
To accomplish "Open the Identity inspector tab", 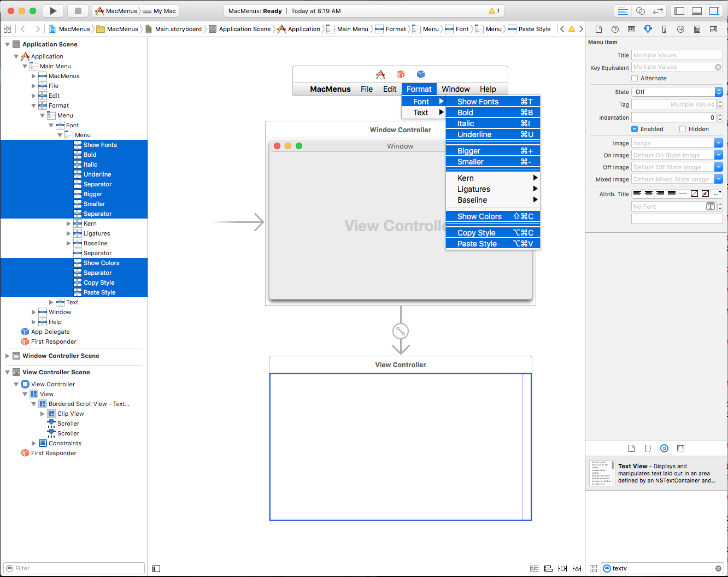I will pyautogui.click(x=631, y=30).
